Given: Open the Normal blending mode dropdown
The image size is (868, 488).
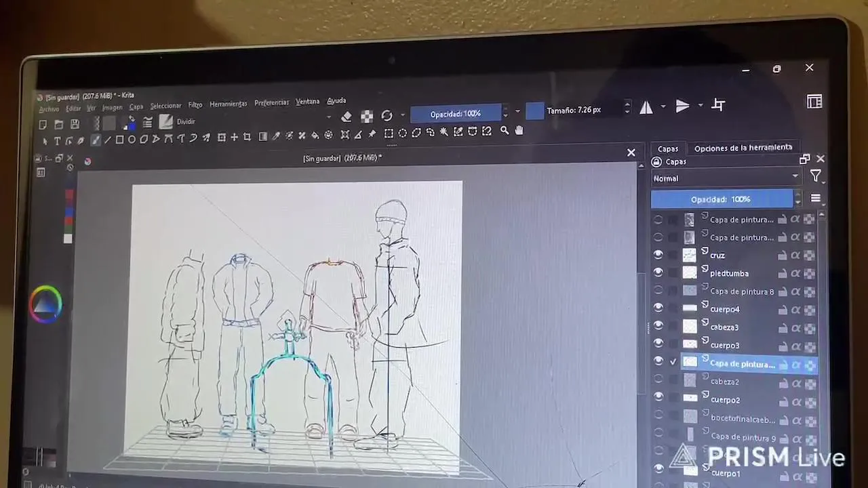Looking at the screenshot, I should [726, 178].
